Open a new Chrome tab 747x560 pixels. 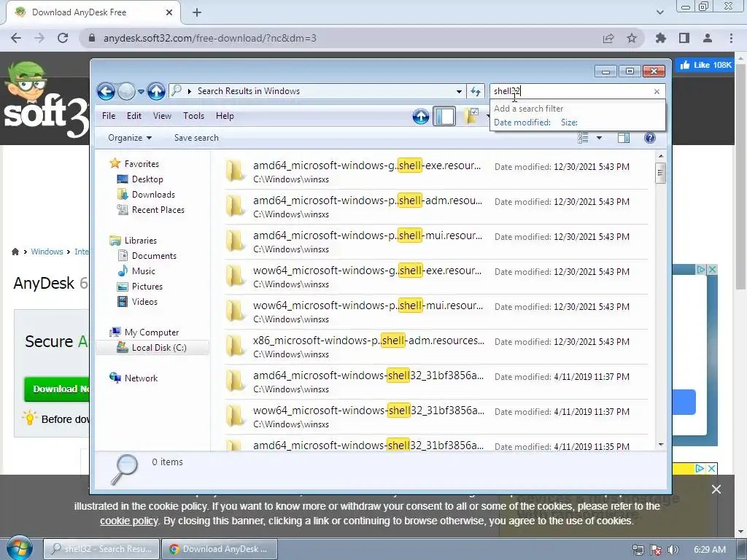[197, 12]
